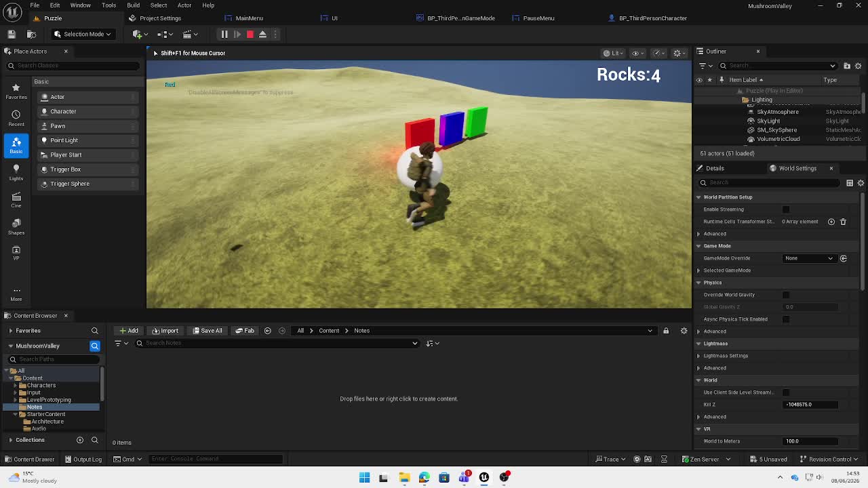Screen dimensions: 868x488
Task: Open Unreal Editor from the Windows taskbar
Action: tap(484, 477)
